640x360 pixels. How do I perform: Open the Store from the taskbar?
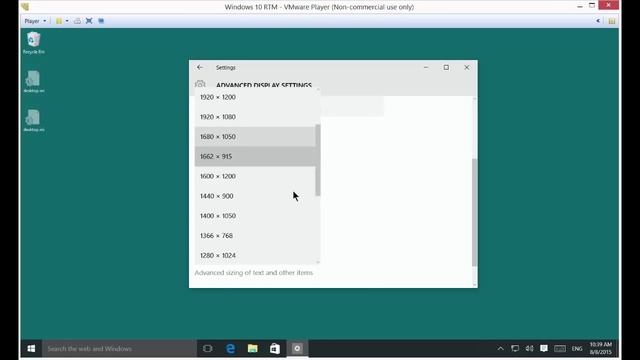[x=275, y=349]
